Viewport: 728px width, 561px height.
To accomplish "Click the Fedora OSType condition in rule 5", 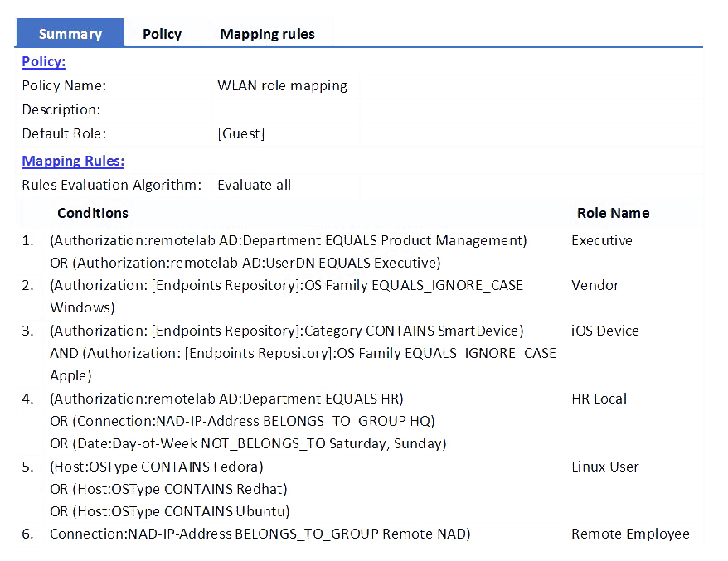I will pyautogui.click(x=157, y=467).
